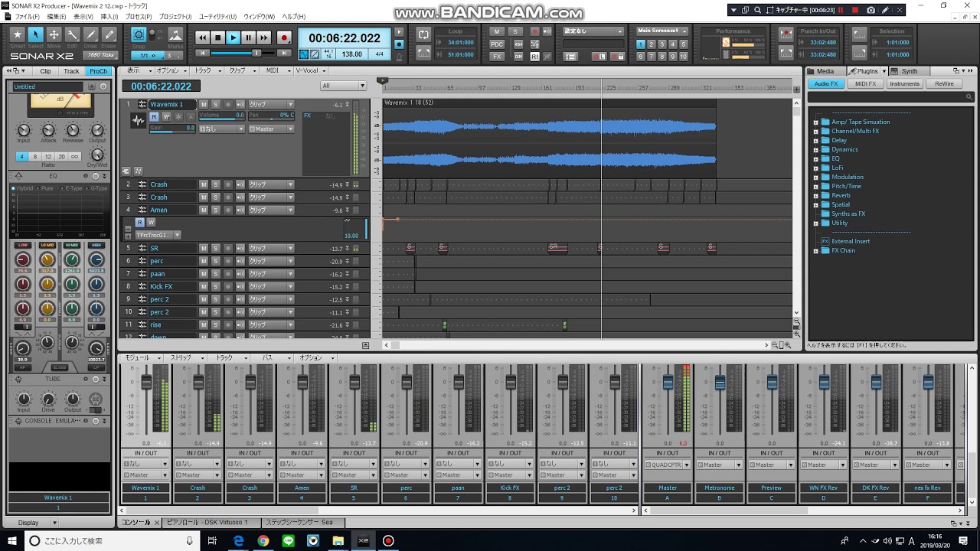This screenshot has width=980, height=551.
Task: Open the プロジェクト(J) menu
Action: click(175, 16)
